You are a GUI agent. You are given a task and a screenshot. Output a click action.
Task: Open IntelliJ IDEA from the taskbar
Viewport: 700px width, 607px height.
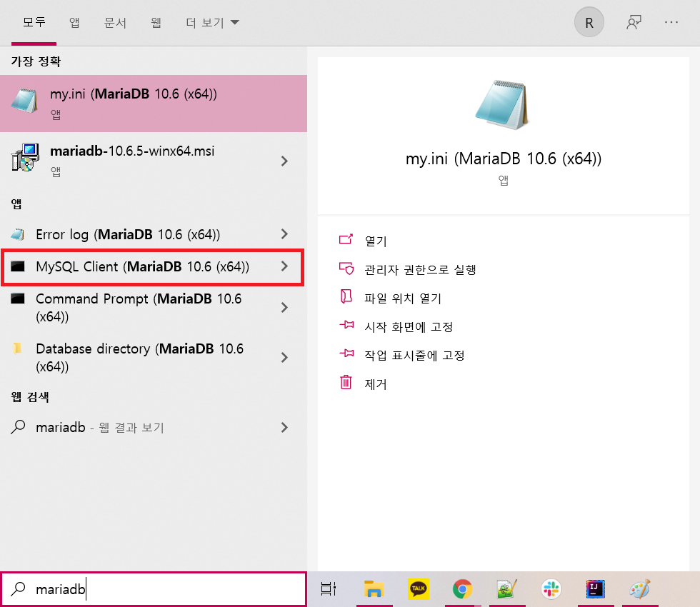pos(595,589)
